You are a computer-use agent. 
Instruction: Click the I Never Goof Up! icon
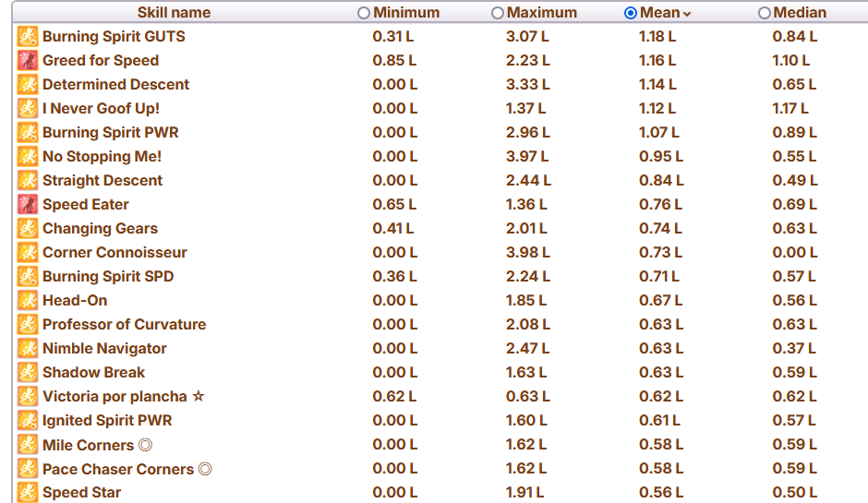[x=28, y=109]
